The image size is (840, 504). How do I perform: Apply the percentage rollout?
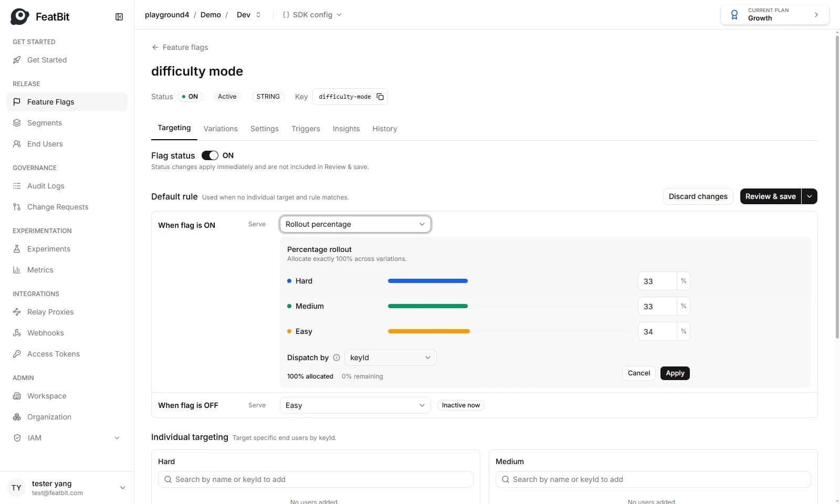[x=675, y=373]
